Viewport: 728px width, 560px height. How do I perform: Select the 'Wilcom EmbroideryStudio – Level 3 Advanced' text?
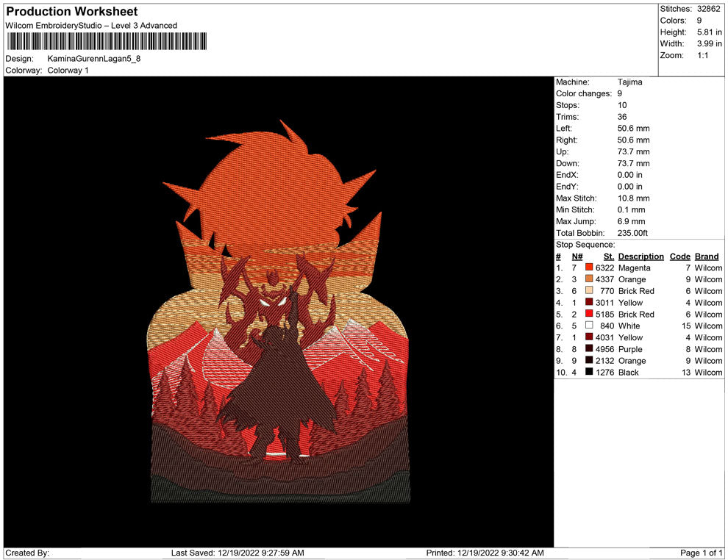[91, 26]
